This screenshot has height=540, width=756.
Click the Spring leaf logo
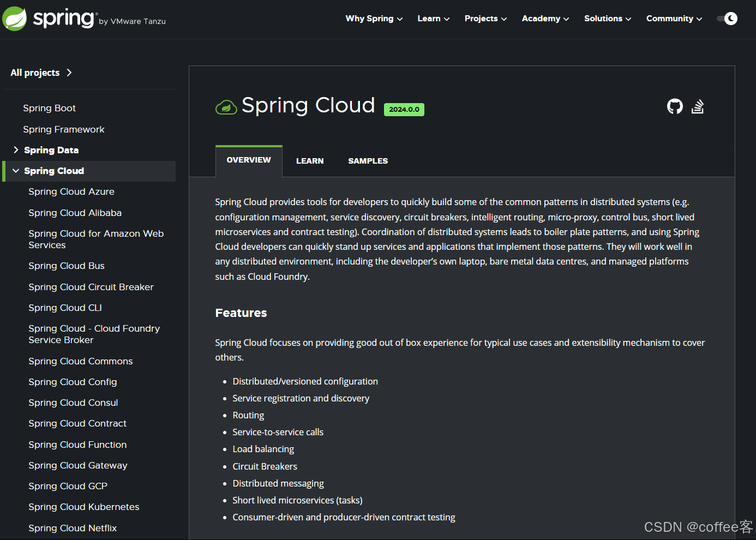pos(15,19)
